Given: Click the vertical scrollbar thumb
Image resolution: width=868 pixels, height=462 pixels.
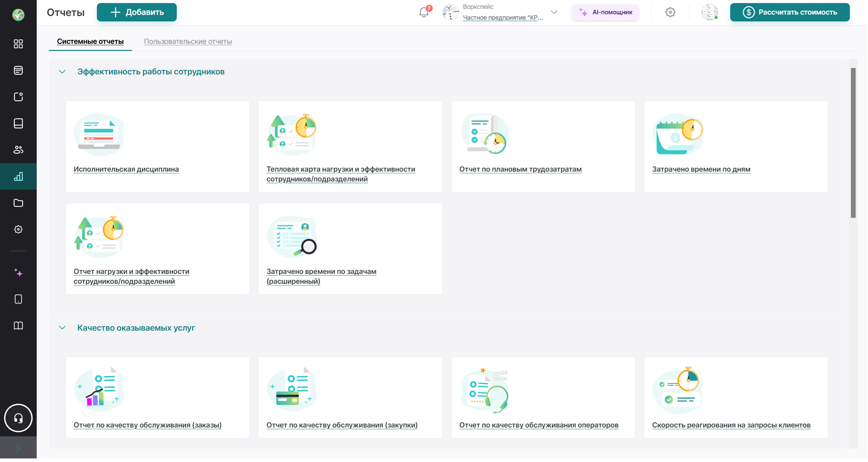Looking at the screenshot, I should [x=853, y=143].
